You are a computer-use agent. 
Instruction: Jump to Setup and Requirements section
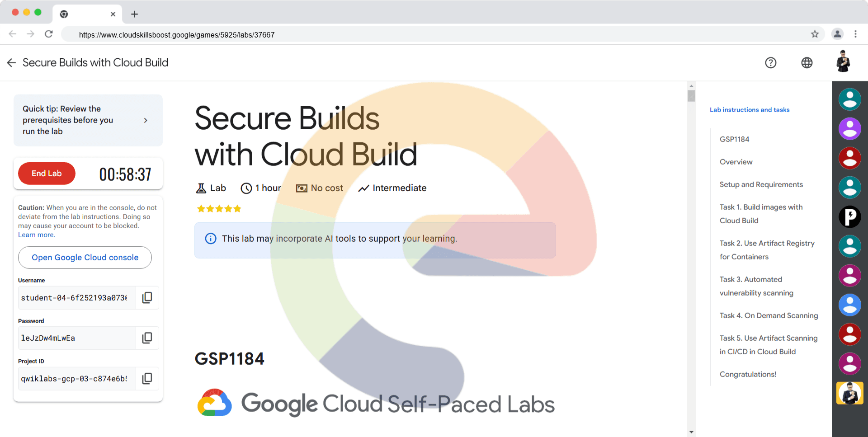(761, 184)
